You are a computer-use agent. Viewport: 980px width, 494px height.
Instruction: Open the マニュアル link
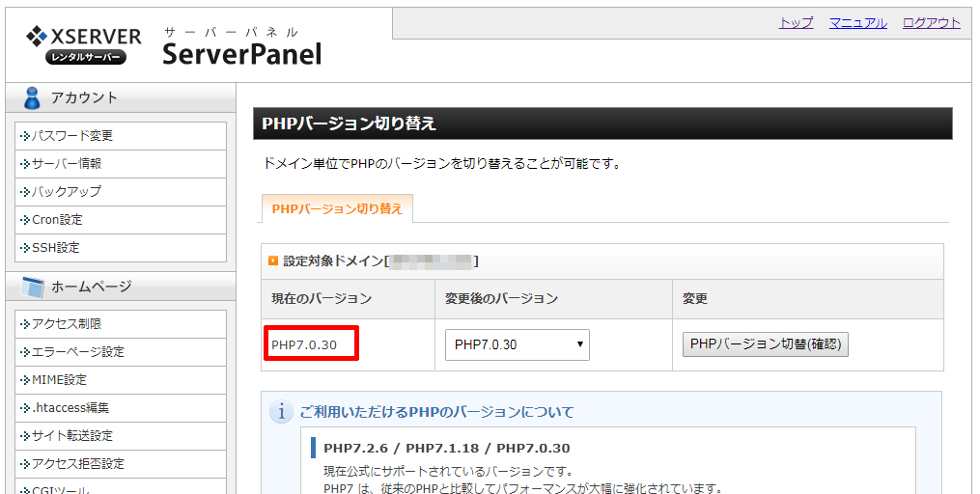coord(857,23)
